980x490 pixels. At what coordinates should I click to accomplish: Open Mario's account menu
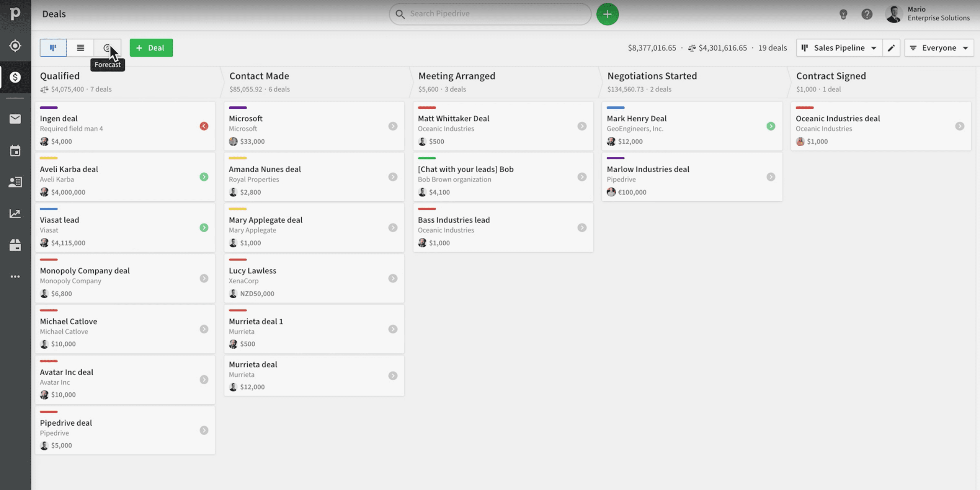click(928, 14)
